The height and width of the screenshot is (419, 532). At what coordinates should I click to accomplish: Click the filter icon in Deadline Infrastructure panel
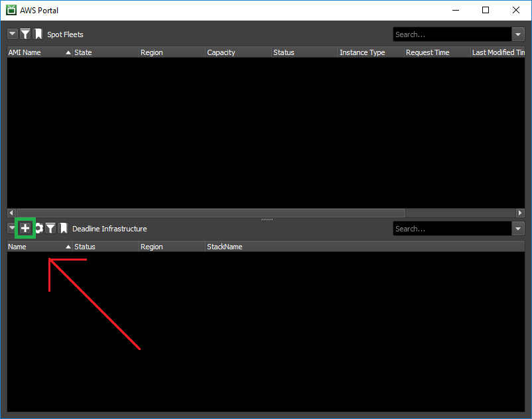click(50, 228)
